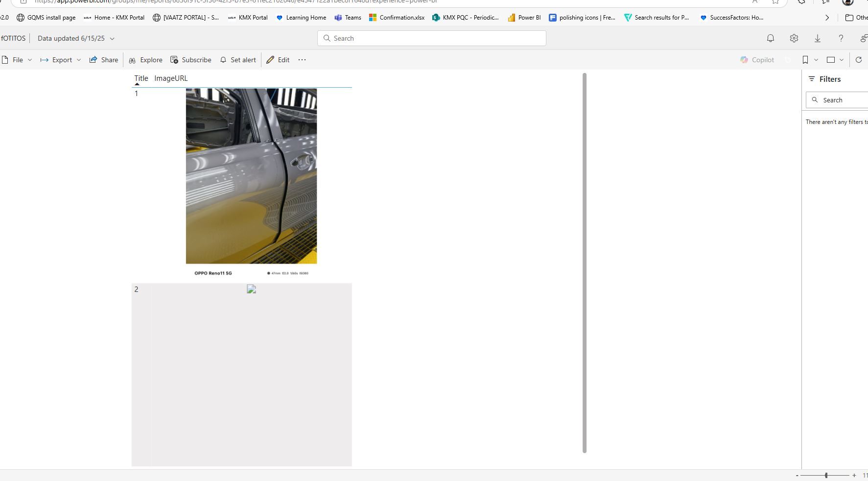Click the ImageURL column header
The height and width of the screenshot is (481, 868).
171,78
